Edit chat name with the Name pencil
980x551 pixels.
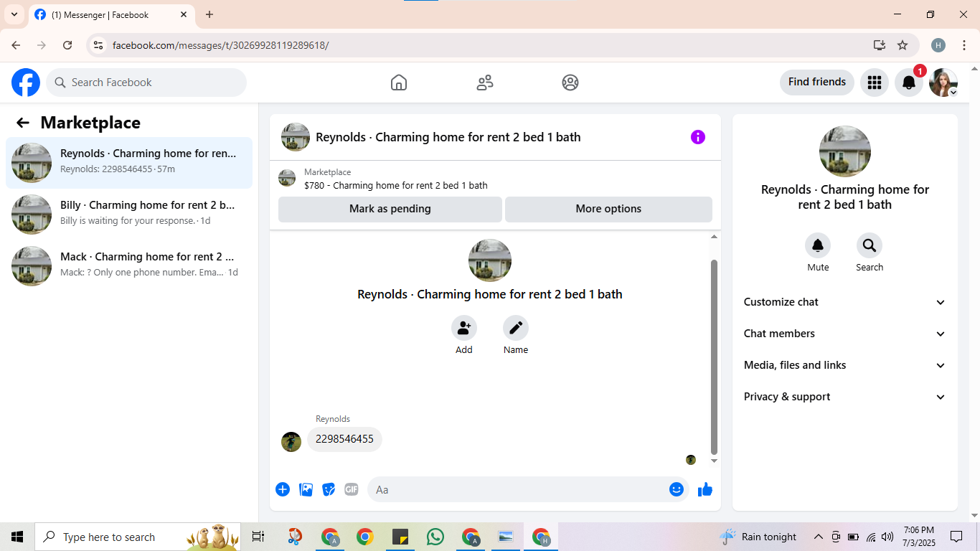(x=516, y=328)
